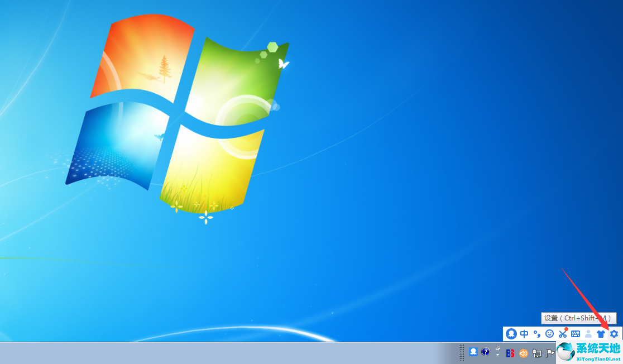Open the blue help question mark icon
The width and height of the screenshot is (623, 364).
coord(486,352)
